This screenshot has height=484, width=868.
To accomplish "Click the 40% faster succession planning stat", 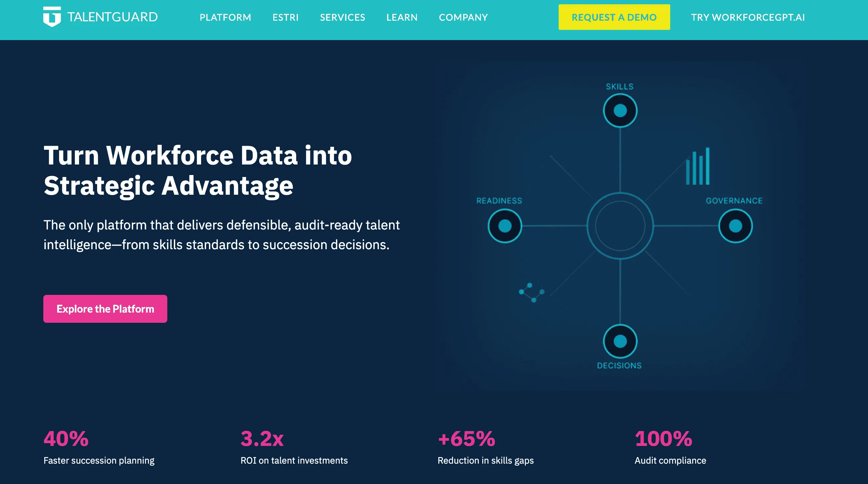I will [x=99, y=448].
